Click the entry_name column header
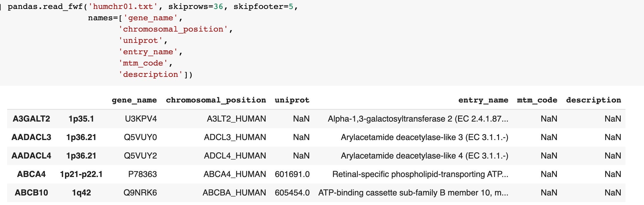The image size is (644, 205). point(483,100)
